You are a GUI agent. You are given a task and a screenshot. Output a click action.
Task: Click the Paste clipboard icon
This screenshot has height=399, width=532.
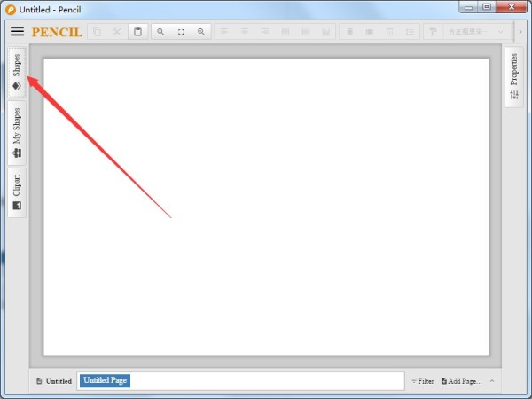[x=137, y=32]
